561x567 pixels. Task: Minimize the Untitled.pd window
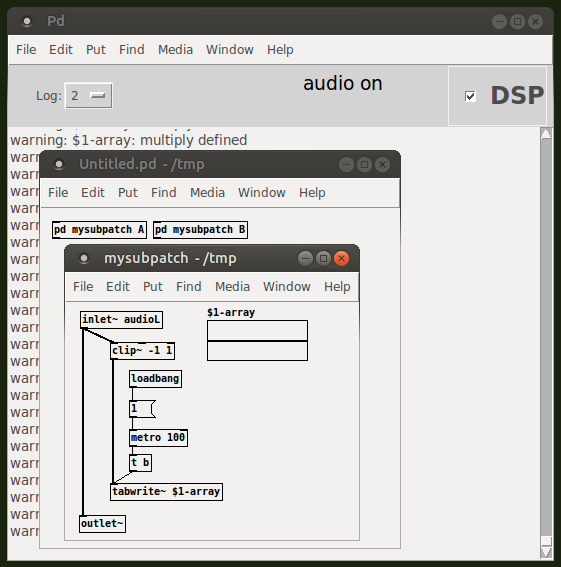pos(346,165)
